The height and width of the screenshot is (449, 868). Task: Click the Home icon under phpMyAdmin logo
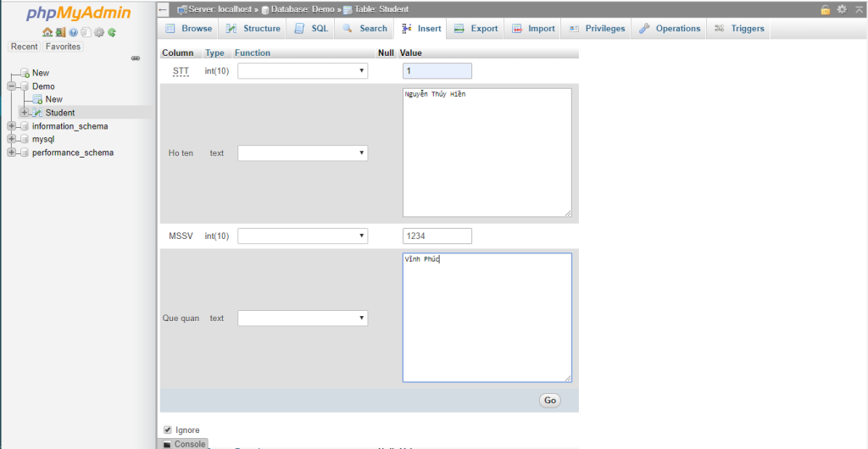point(47,32)
